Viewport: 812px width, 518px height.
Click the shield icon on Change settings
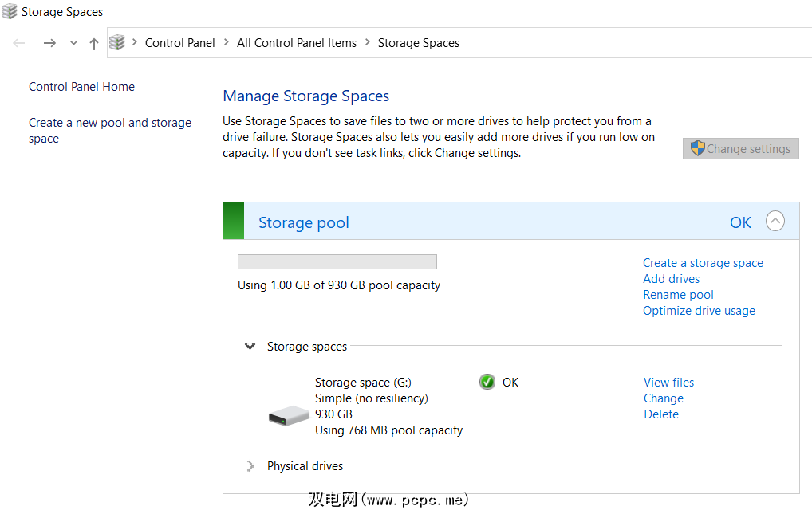tap(697, 148)
